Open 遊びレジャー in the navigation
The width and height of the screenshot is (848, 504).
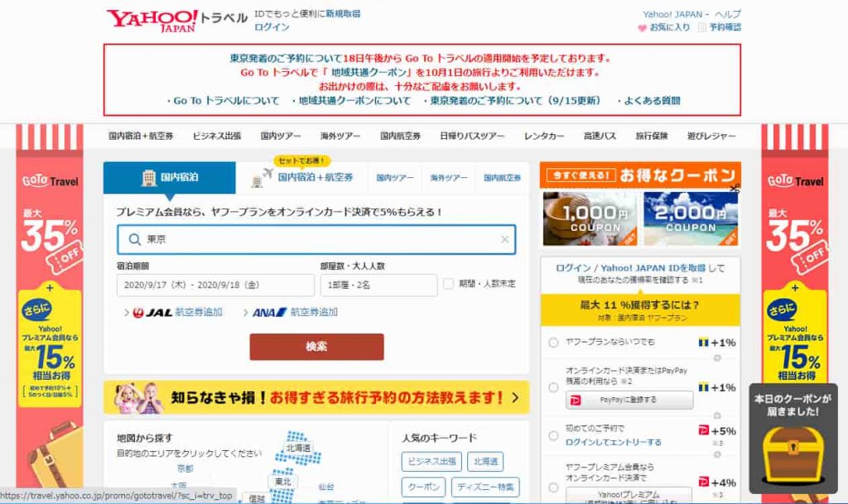point(711,136)
